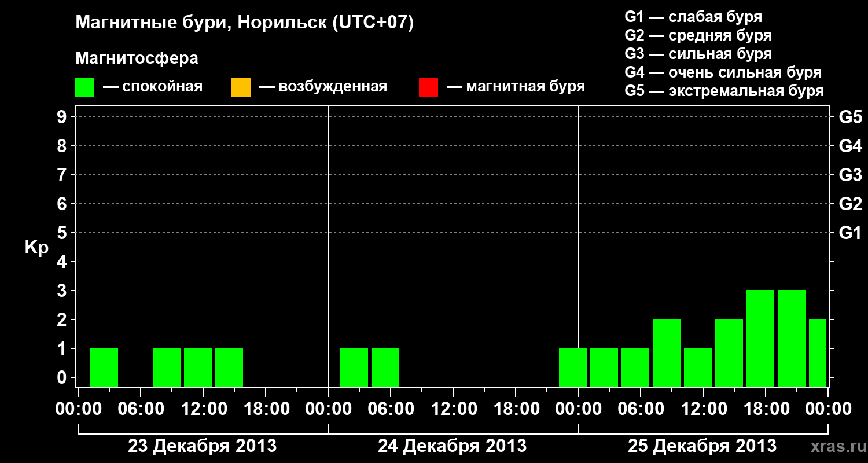Image resolution: width=868 pixels, height=463 pixels.
Task: Click the '12:00' time label for 25 Декабря
Action: coord(703,409)
